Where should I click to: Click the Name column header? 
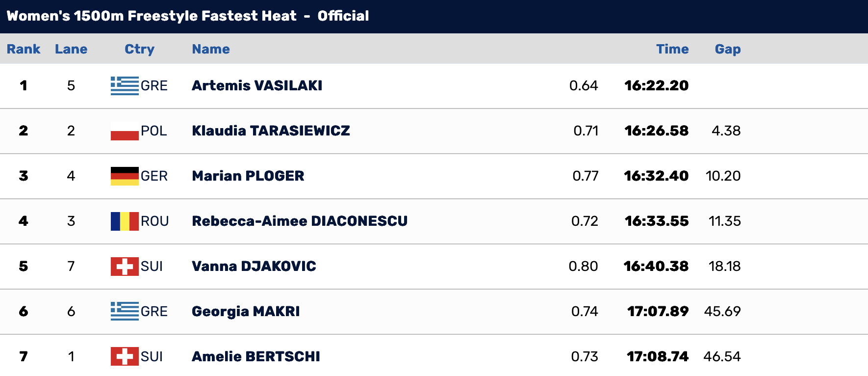click(211, 49)
